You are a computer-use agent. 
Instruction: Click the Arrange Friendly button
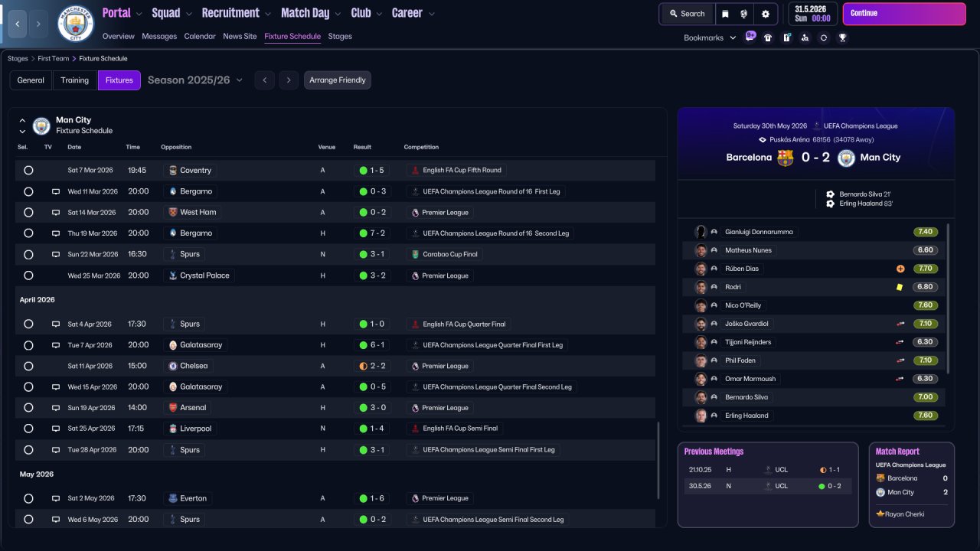pyautogui.click(x=338, y=80)
